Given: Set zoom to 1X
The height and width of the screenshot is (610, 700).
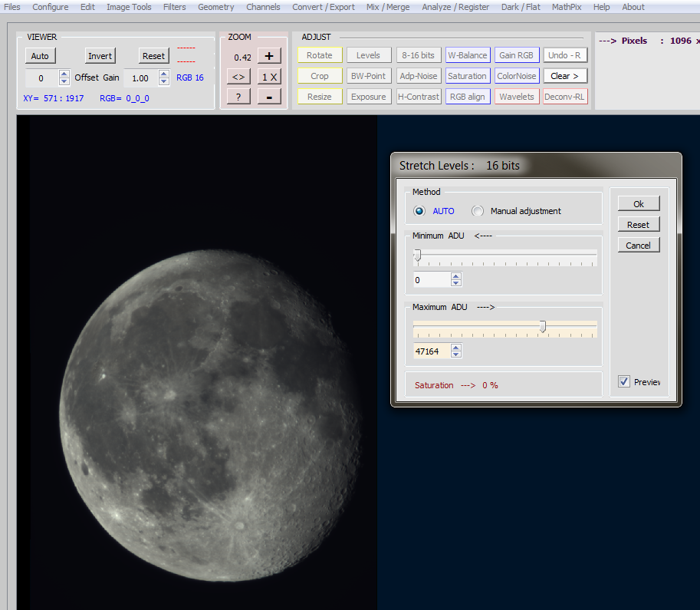Looking at the screenshot, I should point(268,77).
